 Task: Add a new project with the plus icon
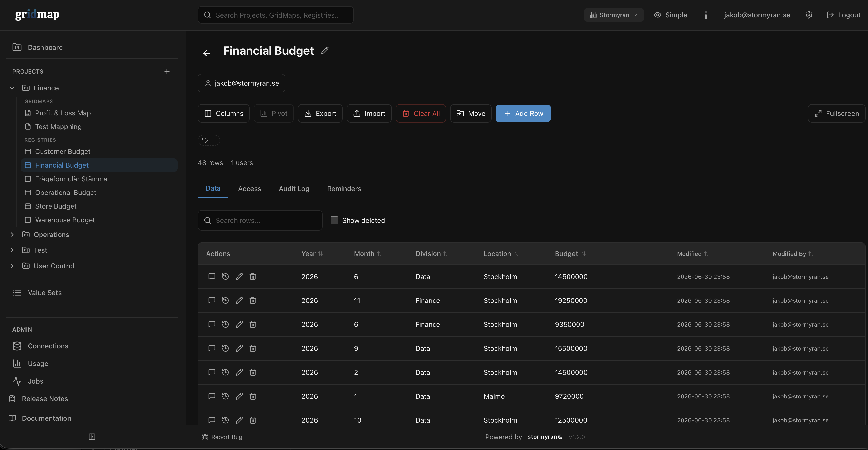tap(167, 71)
